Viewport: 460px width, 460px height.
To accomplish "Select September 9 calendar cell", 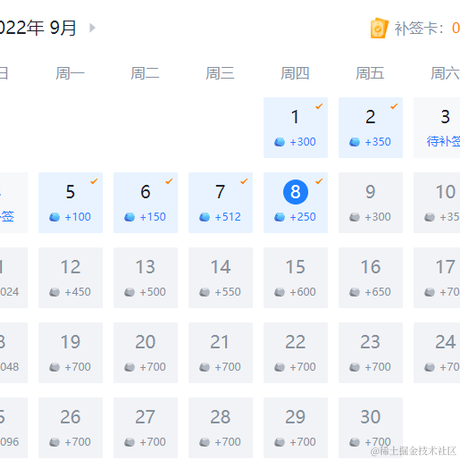I will (371, 203).
